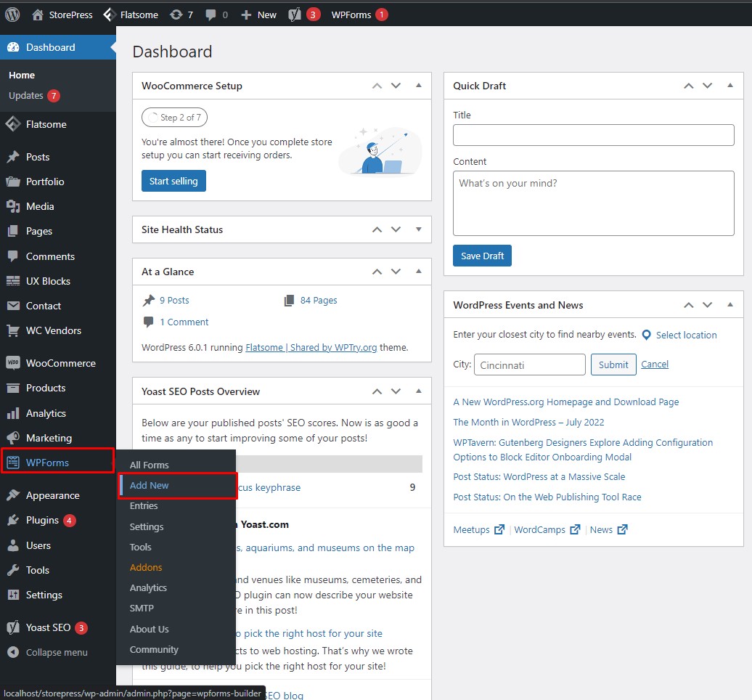This screenshot has width=752, height=700.
Task: Click the Tools wrench icon in sidebar
Action: click(13, 570)
